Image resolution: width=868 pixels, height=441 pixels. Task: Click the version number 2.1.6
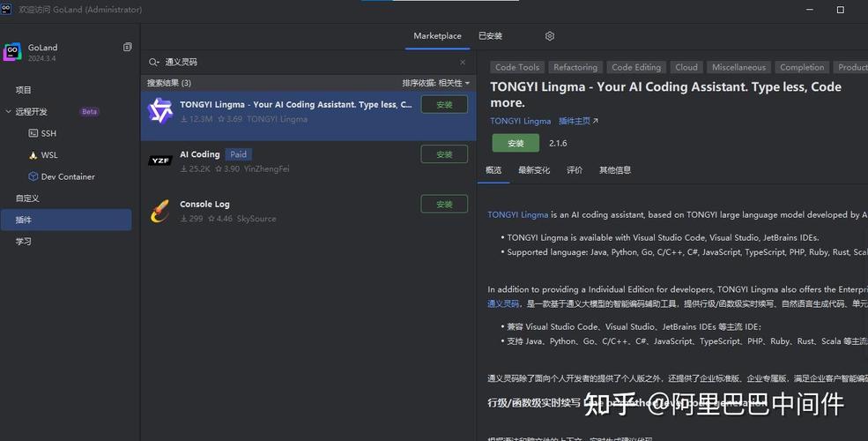click(x=558, y=144)
